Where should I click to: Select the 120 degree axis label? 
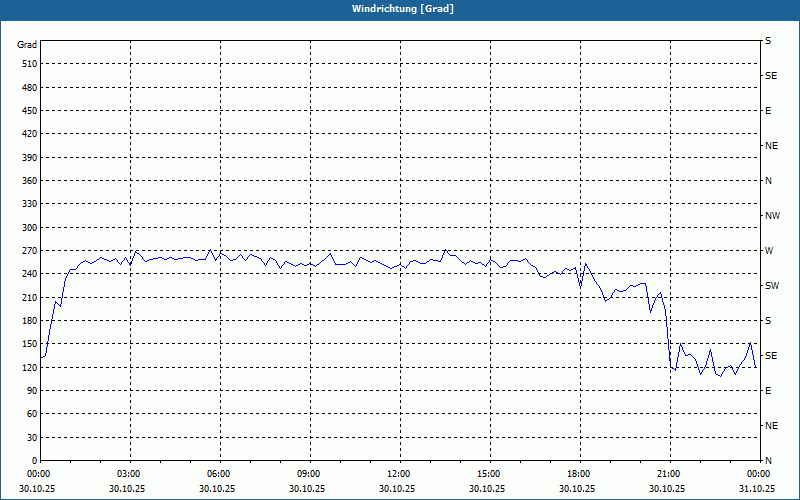(30, 367)
